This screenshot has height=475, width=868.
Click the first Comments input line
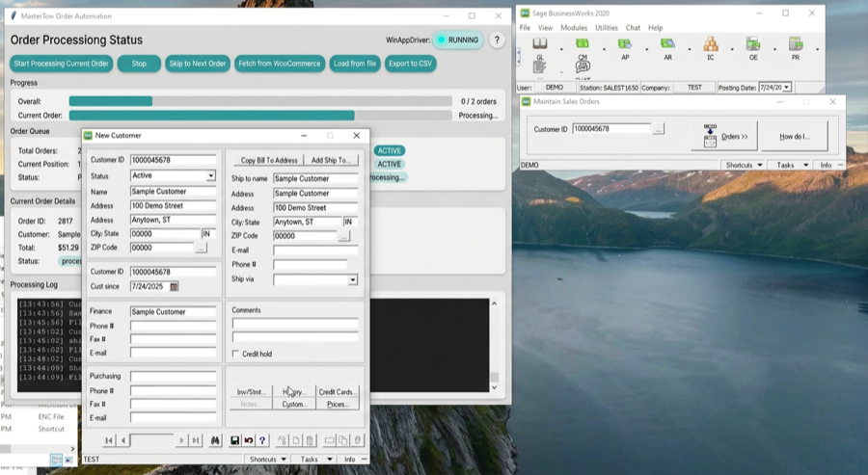(295, 324)
